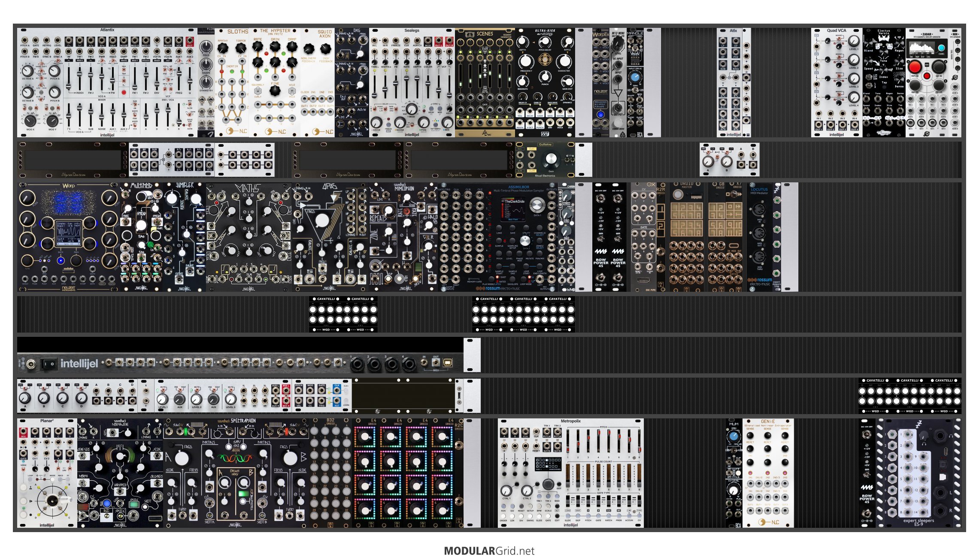979x560 pixels.
Task: Click the Atlantix PITCH B knob
Action: click(55, 92)
